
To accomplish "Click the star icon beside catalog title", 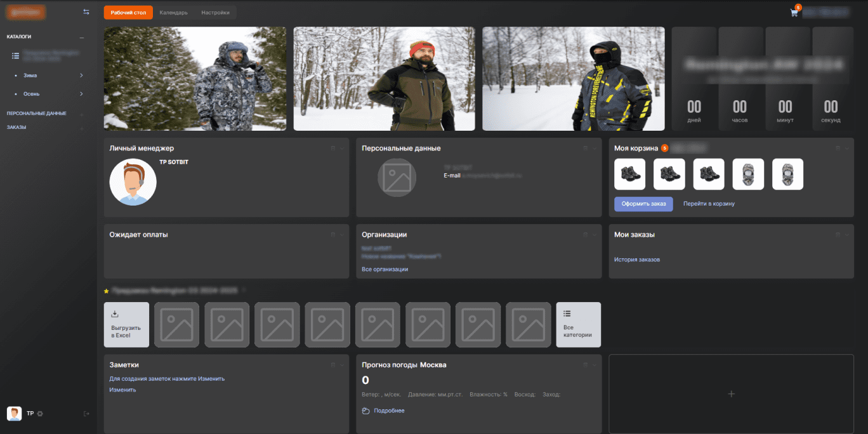I will tap(107, 291).
